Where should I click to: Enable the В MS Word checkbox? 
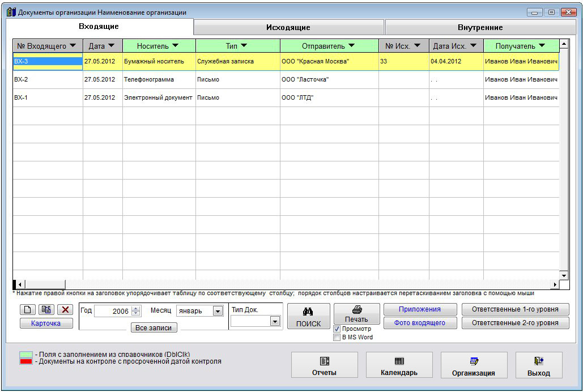(337, 337)
